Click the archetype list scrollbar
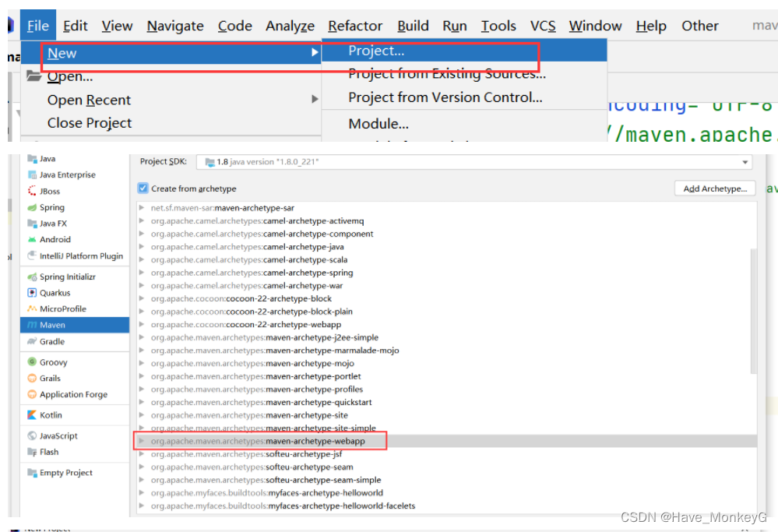Screen dimensions: 778x532 coord(754,311)
